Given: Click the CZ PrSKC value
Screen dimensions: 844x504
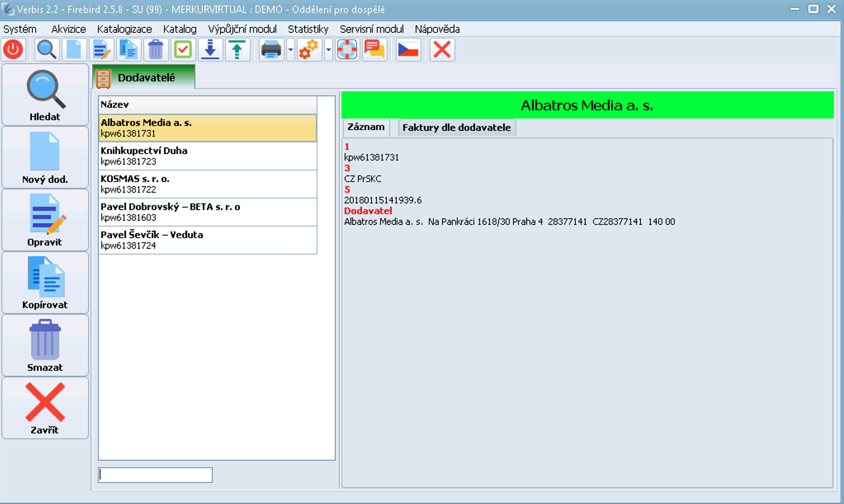Looking at the screenshot, I should pos(363,179).
